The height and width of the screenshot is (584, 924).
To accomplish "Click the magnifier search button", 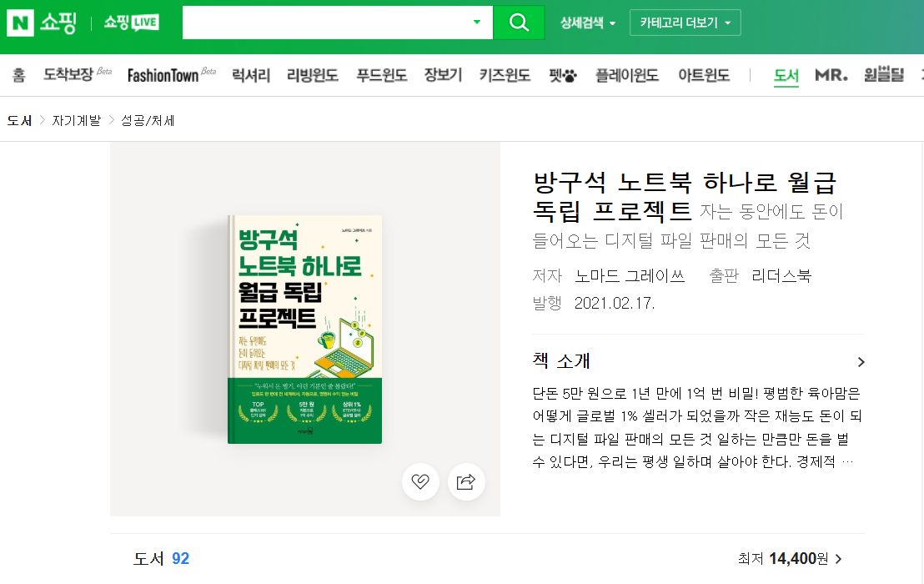I will [x=519, y=23].
